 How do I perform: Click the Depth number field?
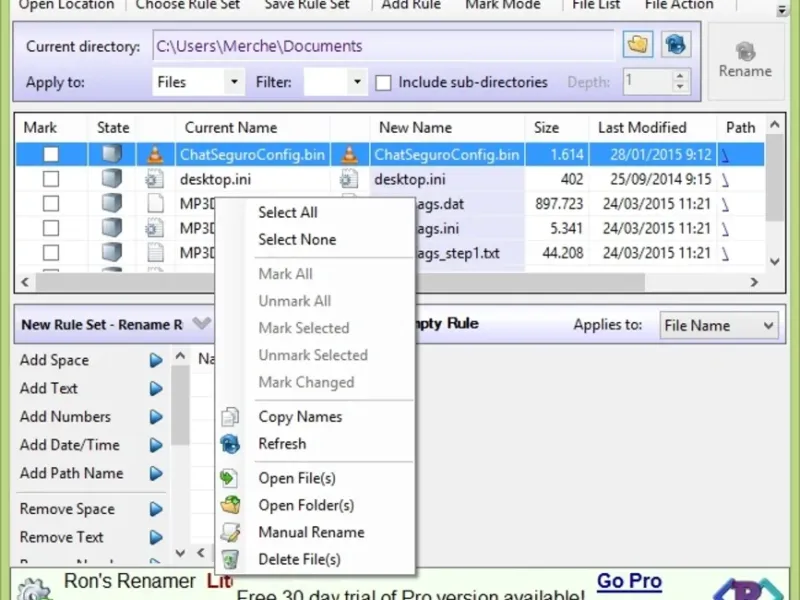(647, 82)
